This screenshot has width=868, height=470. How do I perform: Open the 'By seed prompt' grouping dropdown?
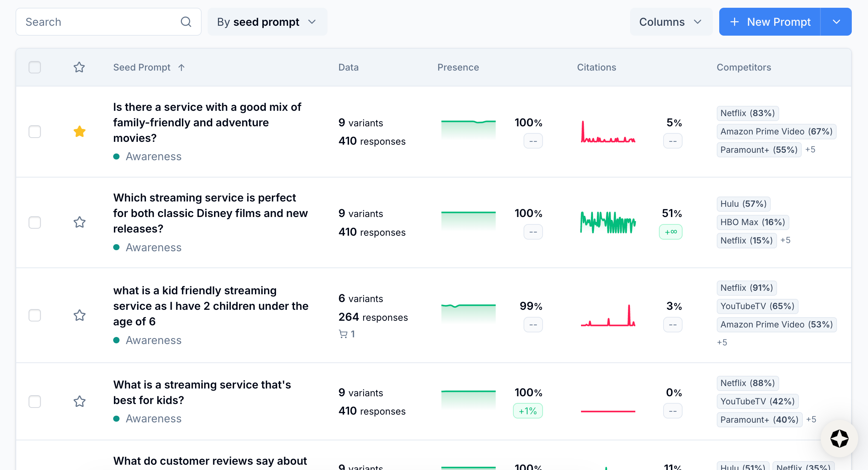coord(267,22)
